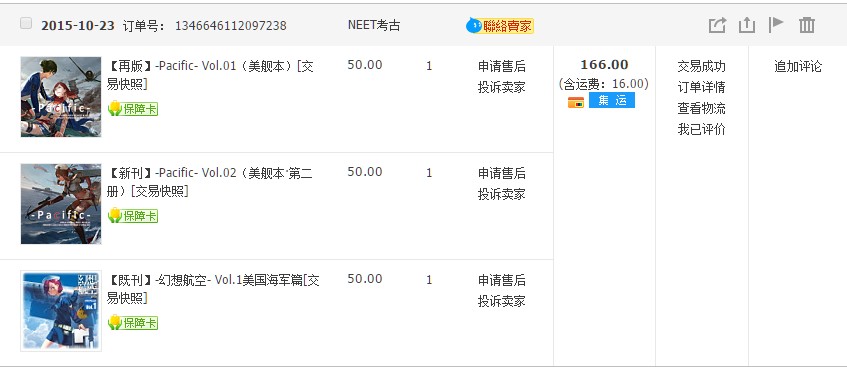
Task: Open 订单详情 order details
Action: [701, 88]
